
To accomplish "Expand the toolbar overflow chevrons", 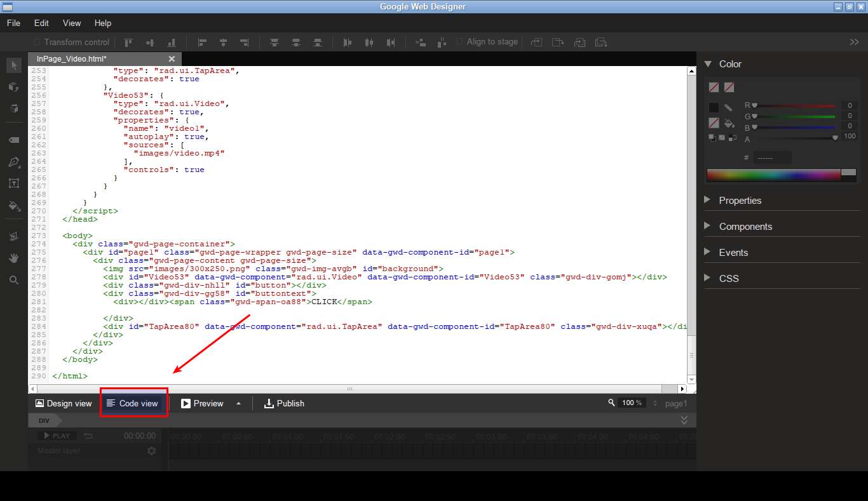I will pyautogui.click(x=854, y=42).
